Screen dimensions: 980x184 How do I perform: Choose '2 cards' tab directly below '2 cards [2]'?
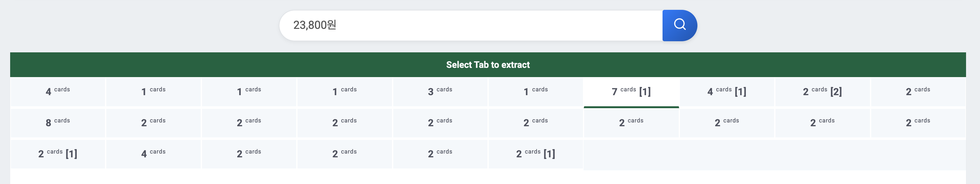pos(822,123)
